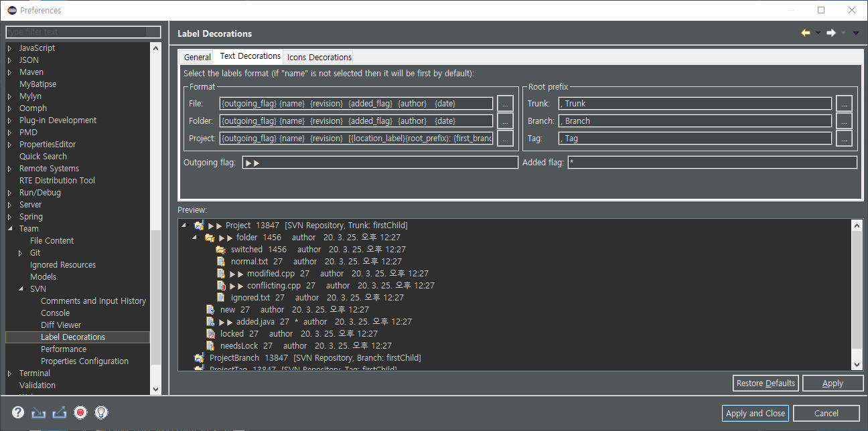Click the Help question mark icon

click(18, 412)
